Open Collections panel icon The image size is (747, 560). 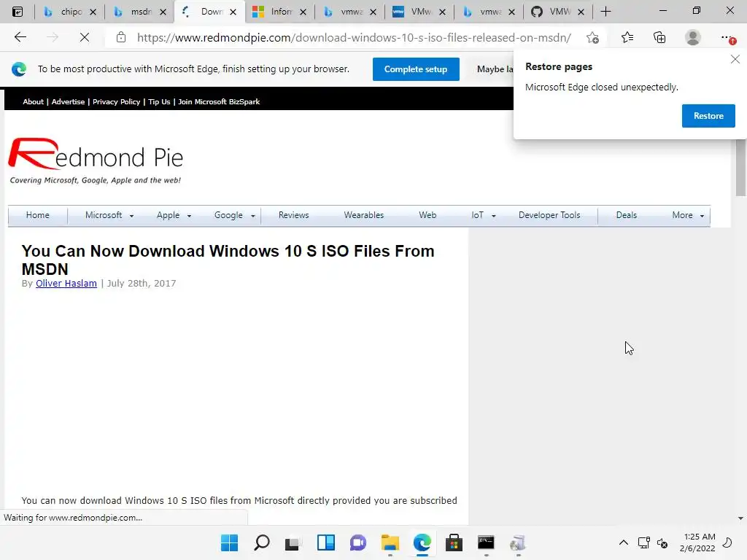tap(659, 37)
